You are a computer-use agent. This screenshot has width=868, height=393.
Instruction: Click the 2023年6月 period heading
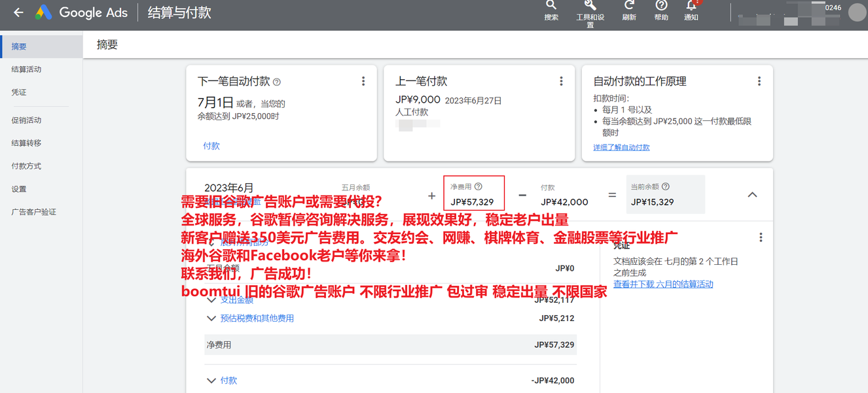point(228,188)
